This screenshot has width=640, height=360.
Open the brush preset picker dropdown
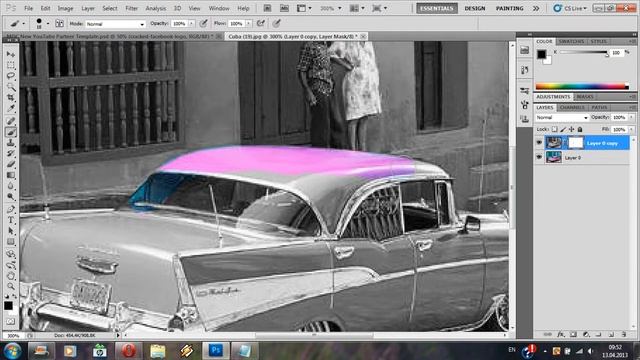pos(48,24)
